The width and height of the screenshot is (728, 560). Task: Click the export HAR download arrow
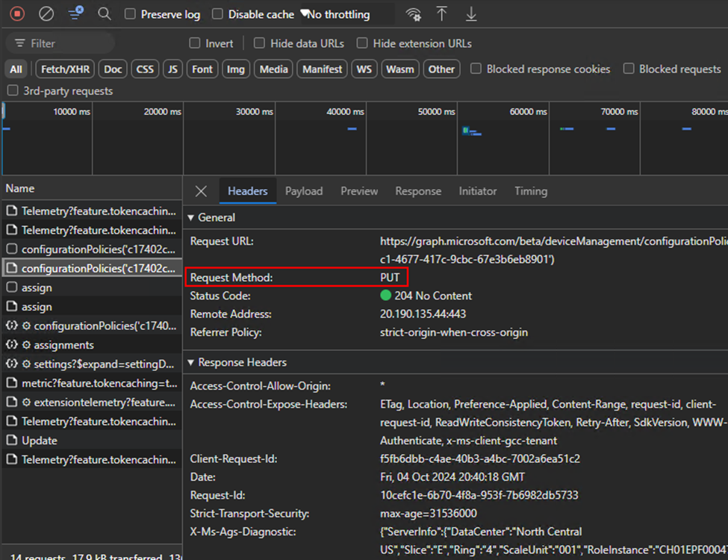point(471,13)
